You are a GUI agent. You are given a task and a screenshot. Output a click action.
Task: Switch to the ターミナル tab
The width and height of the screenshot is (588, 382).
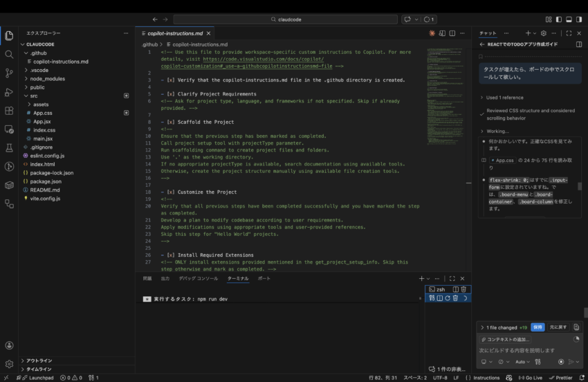[237, 278]
